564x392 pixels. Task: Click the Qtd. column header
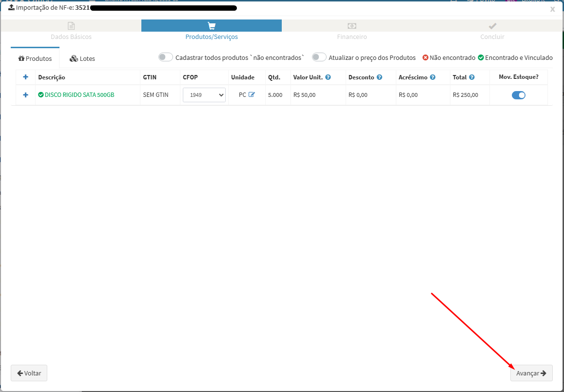tap(274, 77)
